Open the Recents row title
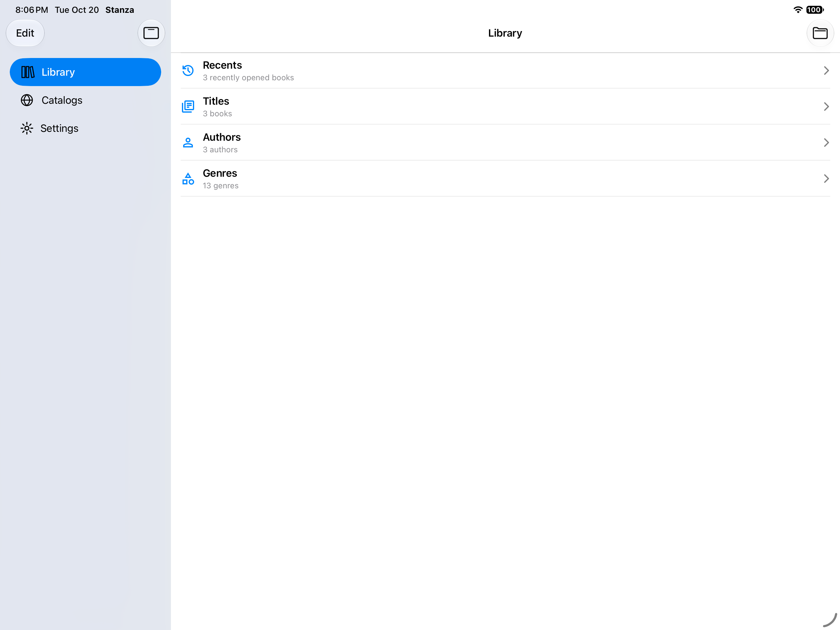Viewport: 840px width, 630px height. 222,65
